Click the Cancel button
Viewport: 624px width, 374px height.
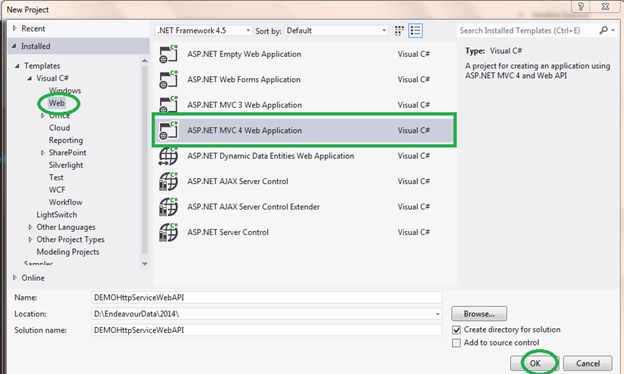[588, 363]
